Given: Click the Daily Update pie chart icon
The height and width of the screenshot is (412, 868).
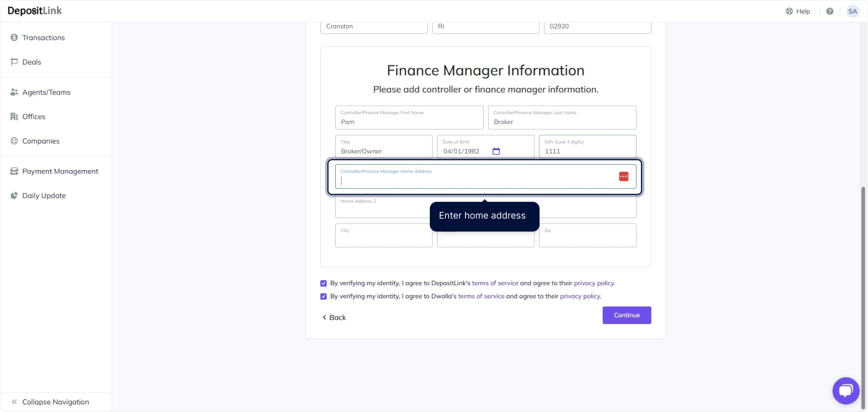Looking at the screenshot, I should point(14,195).
